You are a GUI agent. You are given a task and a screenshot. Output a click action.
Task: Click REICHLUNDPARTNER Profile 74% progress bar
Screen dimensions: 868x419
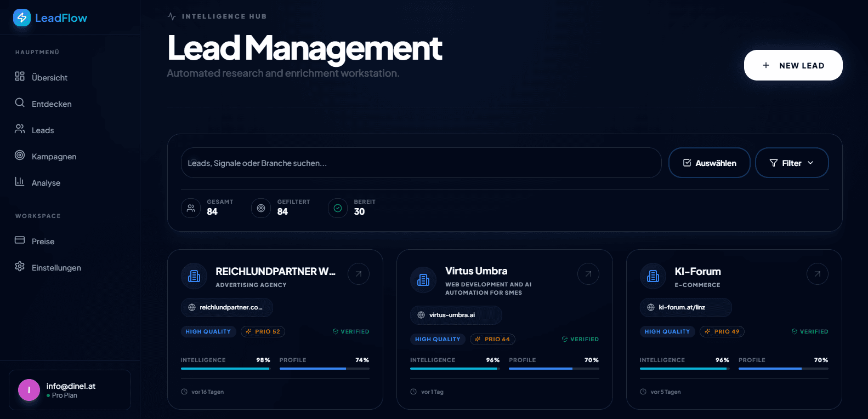click(325, 369)
